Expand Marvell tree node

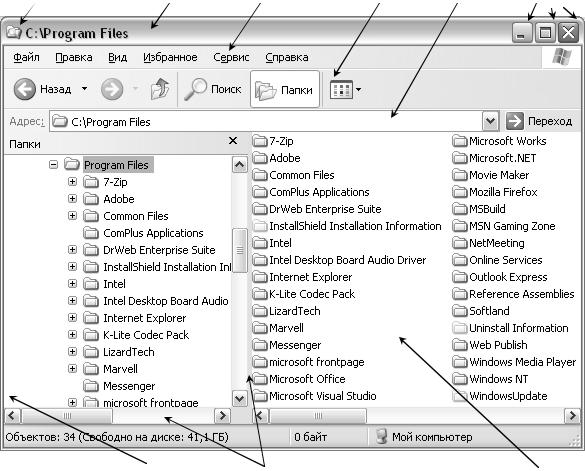coord(72,369)
